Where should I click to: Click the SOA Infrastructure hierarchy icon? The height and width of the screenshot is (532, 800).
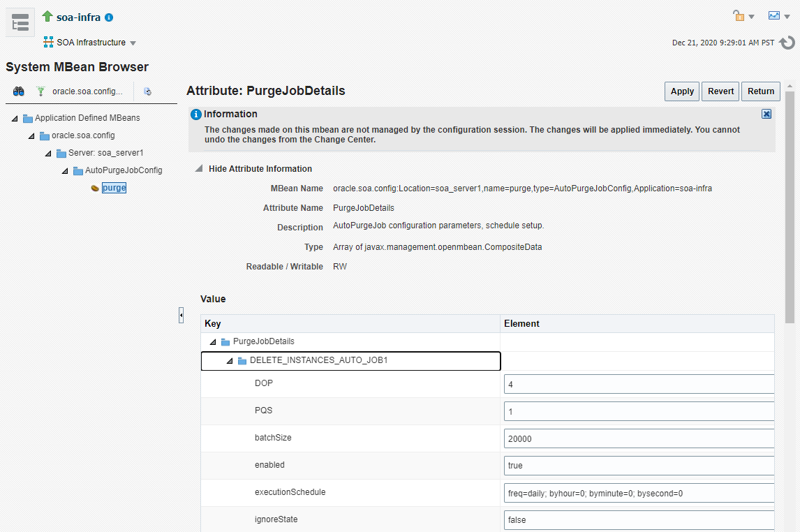(x=48, y=43)
